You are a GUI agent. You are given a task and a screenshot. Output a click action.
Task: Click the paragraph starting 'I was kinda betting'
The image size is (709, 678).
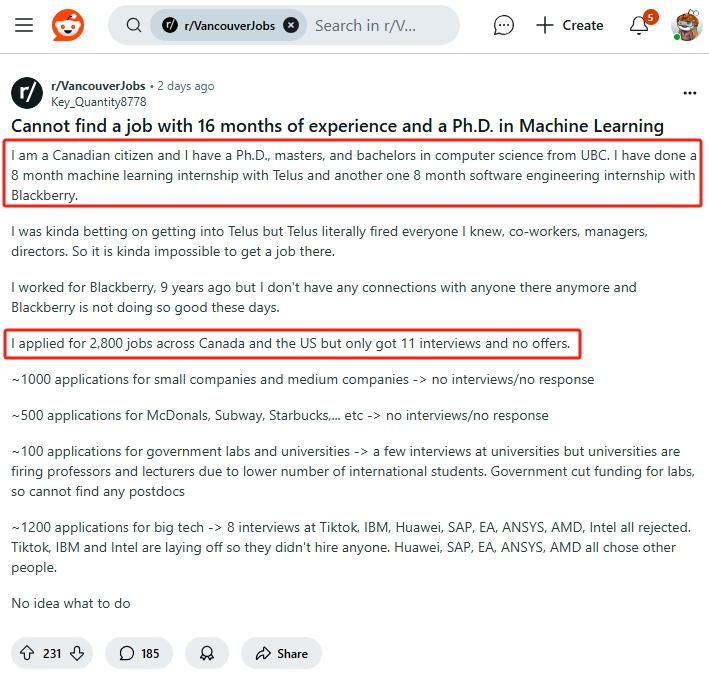(330, 241)
